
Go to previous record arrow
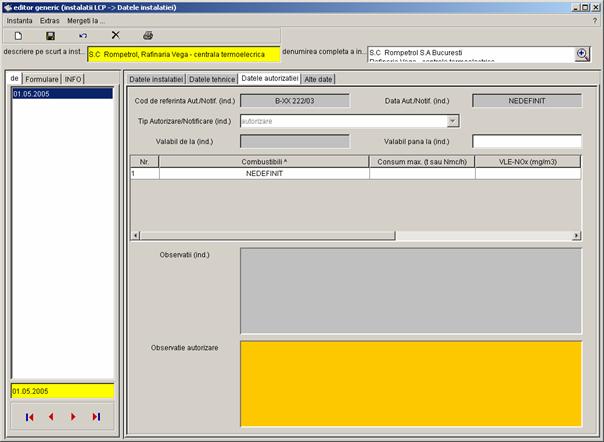click(x=51, y=416)
